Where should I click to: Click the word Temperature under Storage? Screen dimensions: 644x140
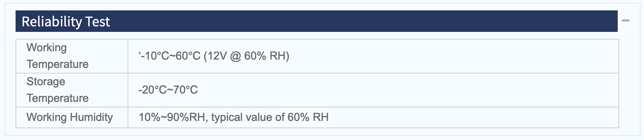pyautogui.click(x=57, y=98)
